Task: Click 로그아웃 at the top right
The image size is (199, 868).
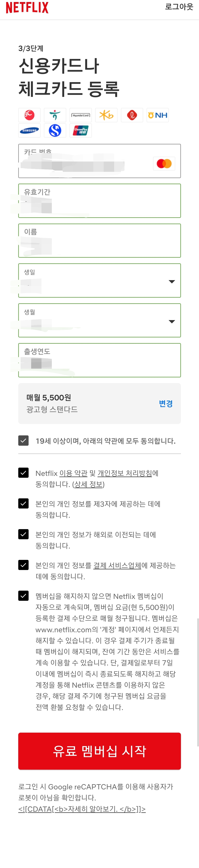Action: (x=179, y=7)
